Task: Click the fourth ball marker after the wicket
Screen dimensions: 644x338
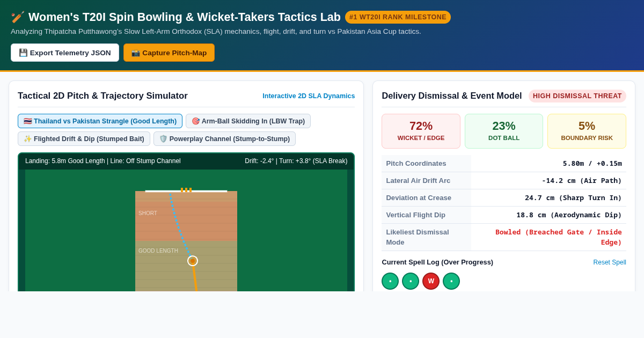Action: (451, 281)
